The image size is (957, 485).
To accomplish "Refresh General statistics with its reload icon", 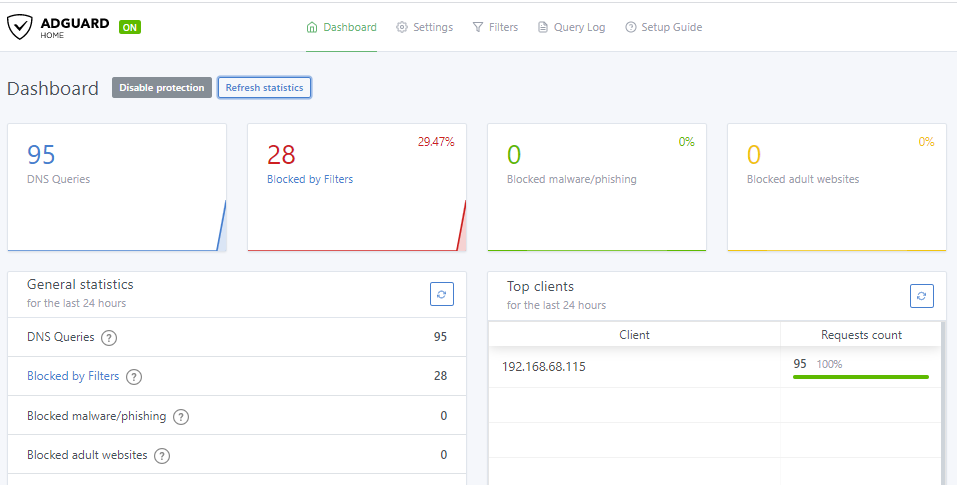I will point(442,294).
